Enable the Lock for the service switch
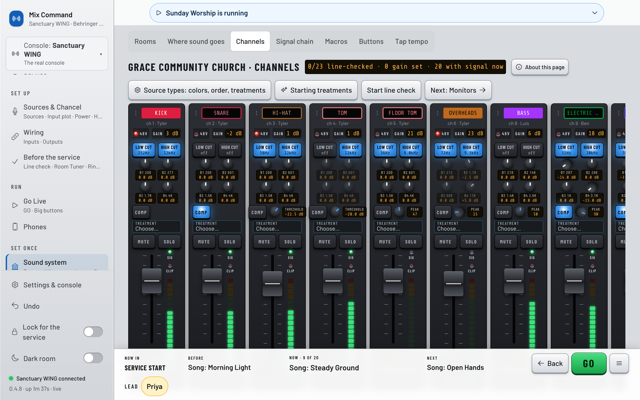 pyautogui.click(x=93, y=332)
